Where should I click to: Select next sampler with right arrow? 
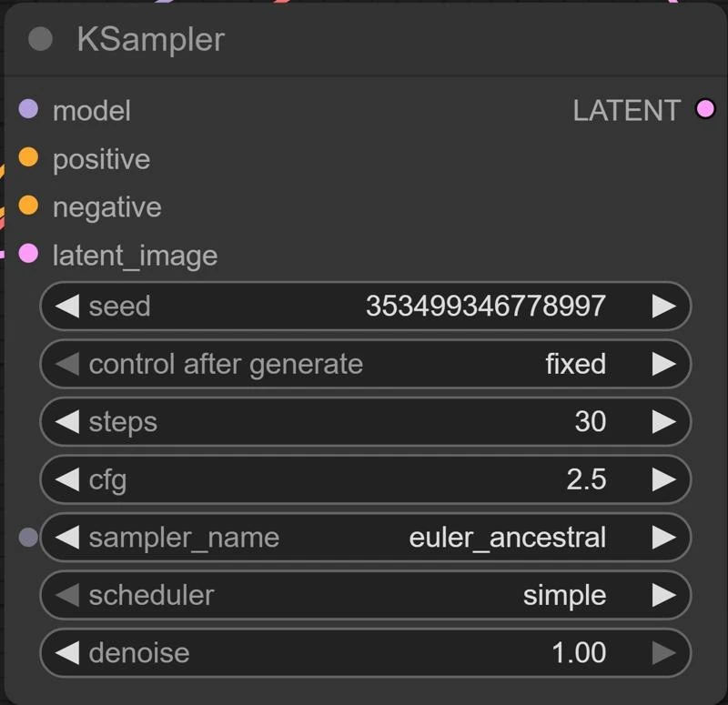pyautogui.click(x=663, y=538)
